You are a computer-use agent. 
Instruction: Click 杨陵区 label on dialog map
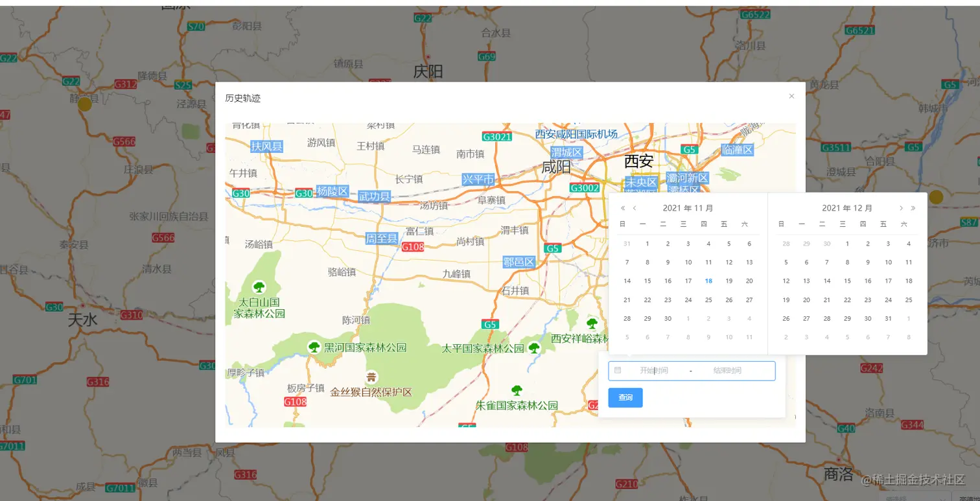(332, 191)
